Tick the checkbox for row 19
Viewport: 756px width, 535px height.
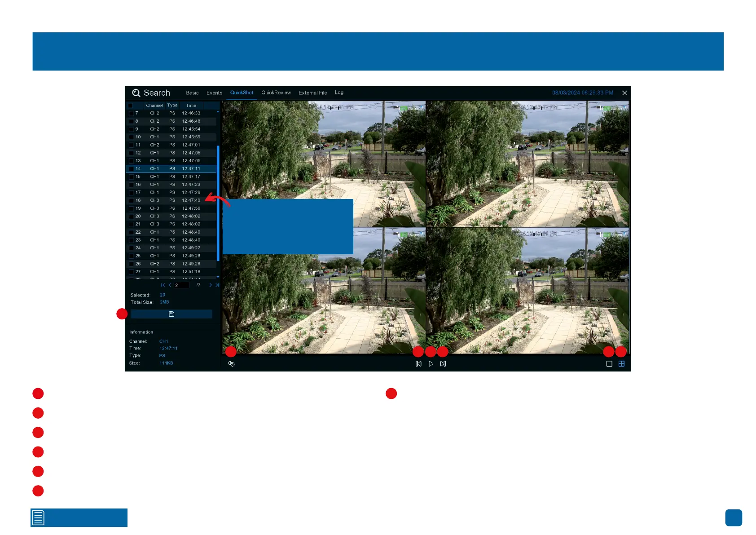coord(131,208)
